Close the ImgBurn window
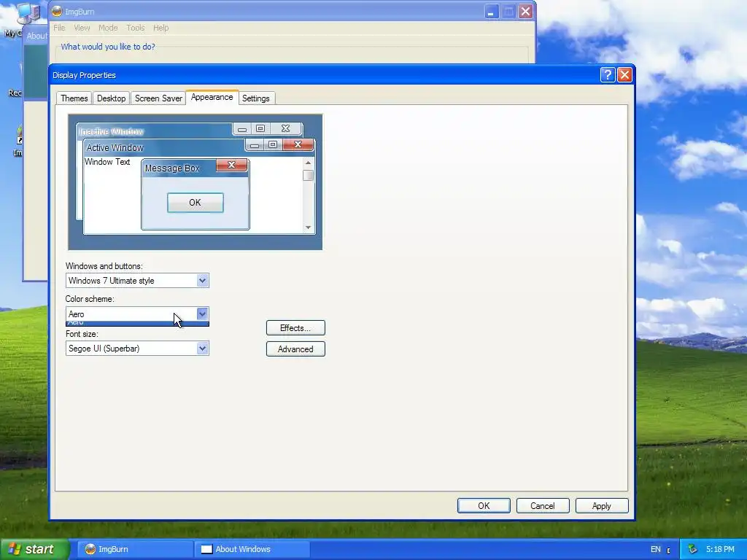 point(525,12)
